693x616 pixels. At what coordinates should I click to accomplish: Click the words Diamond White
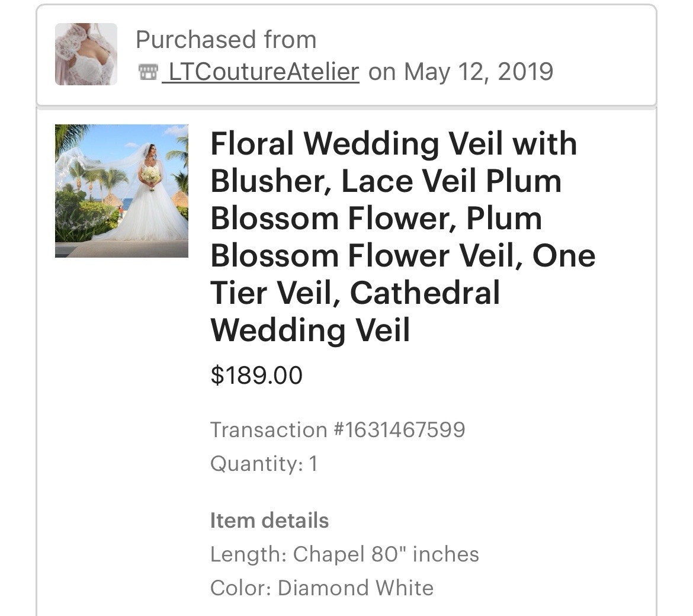pyautogui.click(x=355, y=588)
